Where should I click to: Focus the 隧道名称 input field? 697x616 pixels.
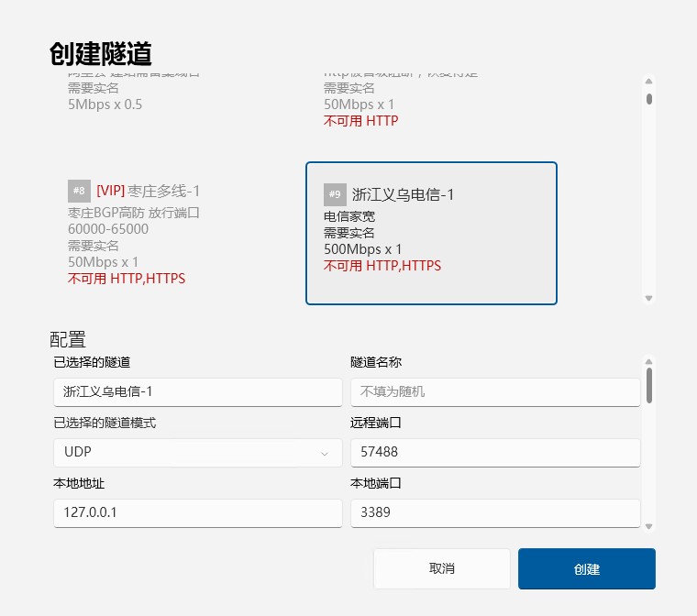click(495, 392)
